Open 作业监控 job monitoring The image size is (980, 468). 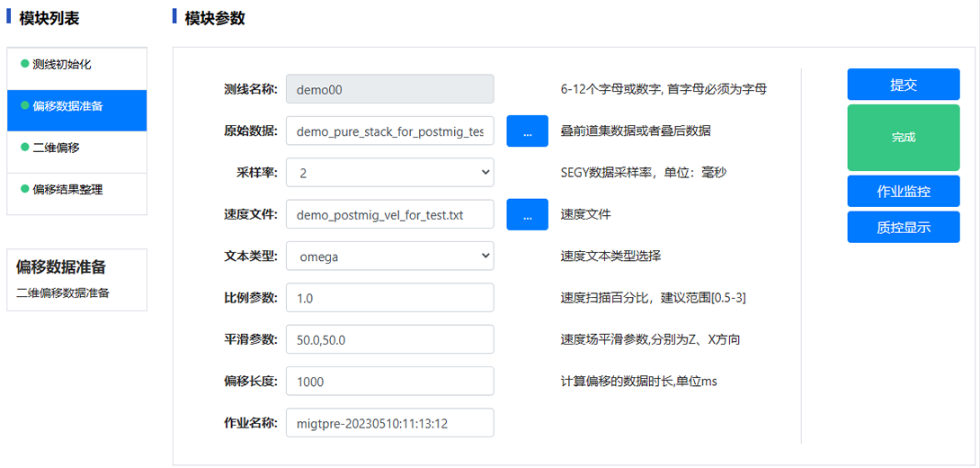point(903,192)
